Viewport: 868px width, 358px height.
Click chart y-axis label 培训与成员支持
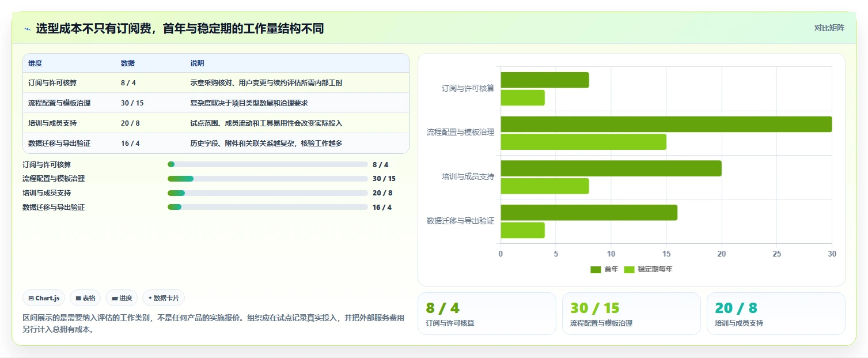(x=468, y=177)
